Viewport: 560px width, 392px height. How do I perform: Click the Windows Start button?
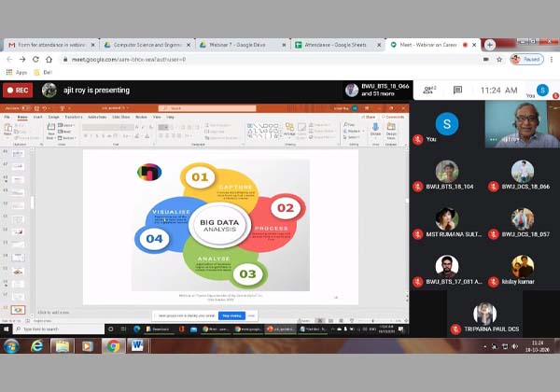point(11,345)
